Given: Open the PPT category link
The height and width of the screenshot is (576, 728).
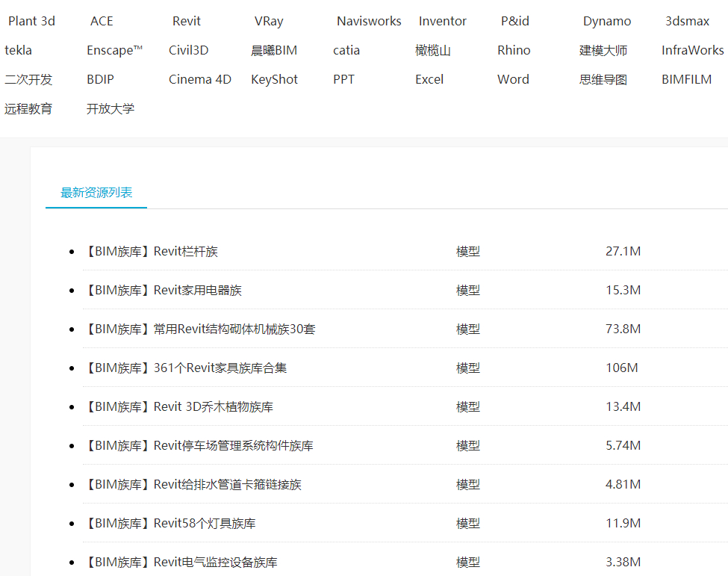Looking at the screenshot, I should pyautogui.click(x=343, y=79).
